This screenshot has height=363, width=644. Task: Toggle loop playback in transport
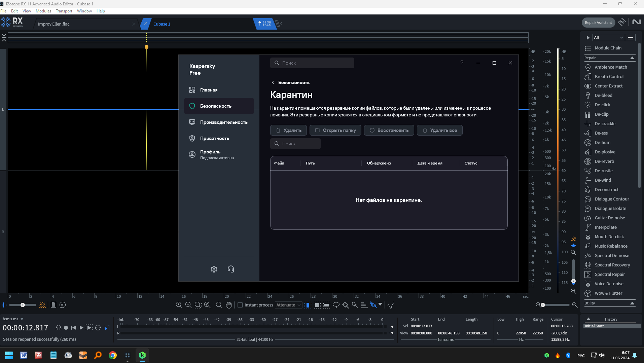tap(98, 328)
